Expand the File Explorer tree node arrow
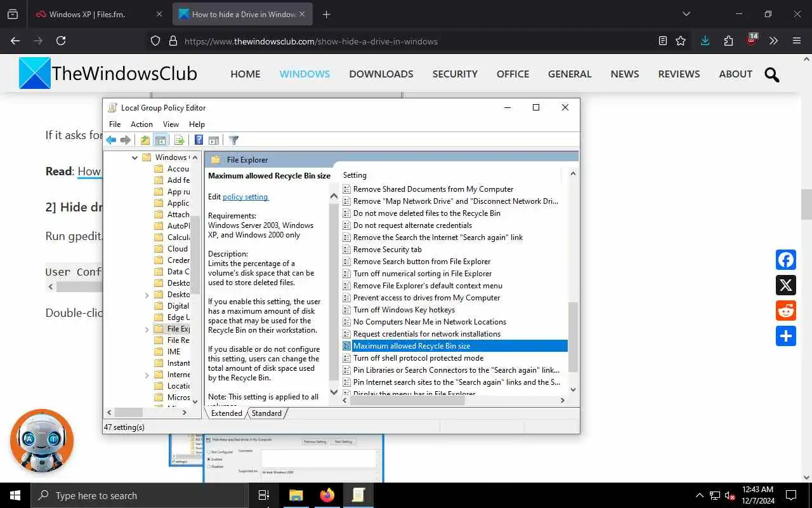 147,329
